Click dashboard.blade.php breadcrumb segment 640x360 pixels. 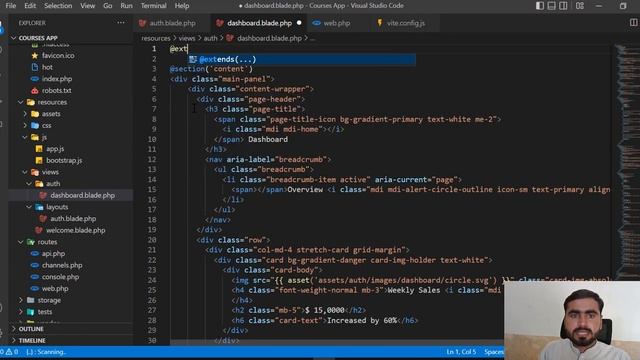(269, 38)
